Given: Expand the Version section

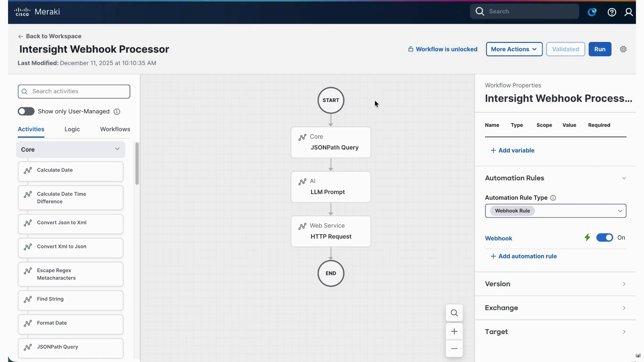Looking at the screenshot, I should point(555,284).
